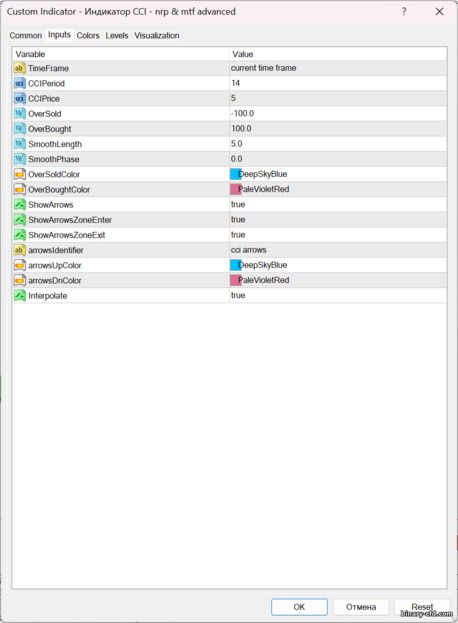
Task: Switch to the Colors tab
Action: coord(88,35)
